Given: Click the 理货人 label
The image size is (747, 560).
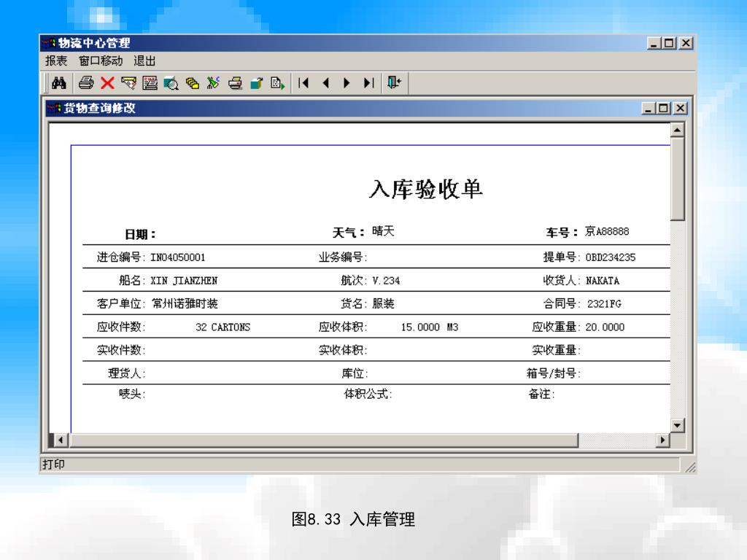Looking at the screenshot, I should pos(127,373).
